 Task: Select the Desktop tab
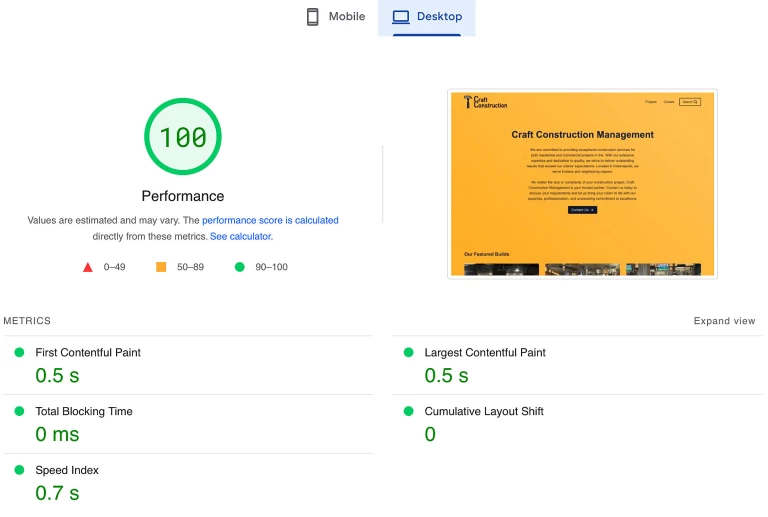pyautogui.click(x=427, y=17)
